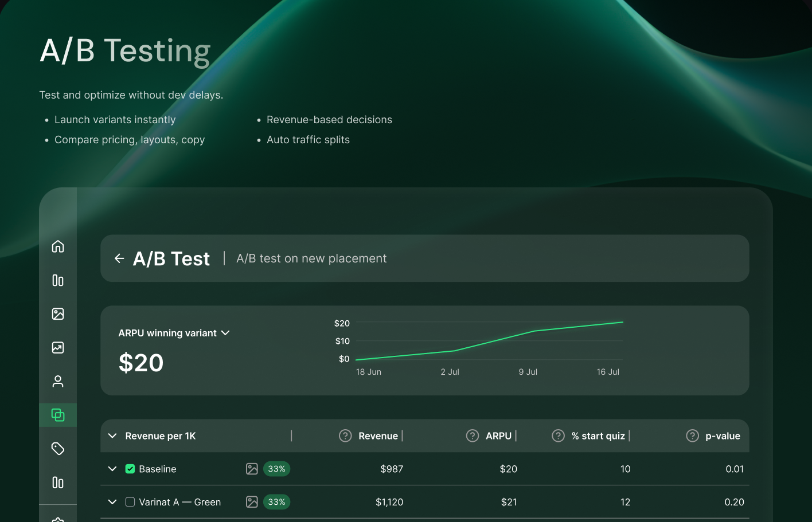Viewport: 812px width, 522px height.
Task: Select the highlighted A/B test sidebar icon
Action: point(58,415)
